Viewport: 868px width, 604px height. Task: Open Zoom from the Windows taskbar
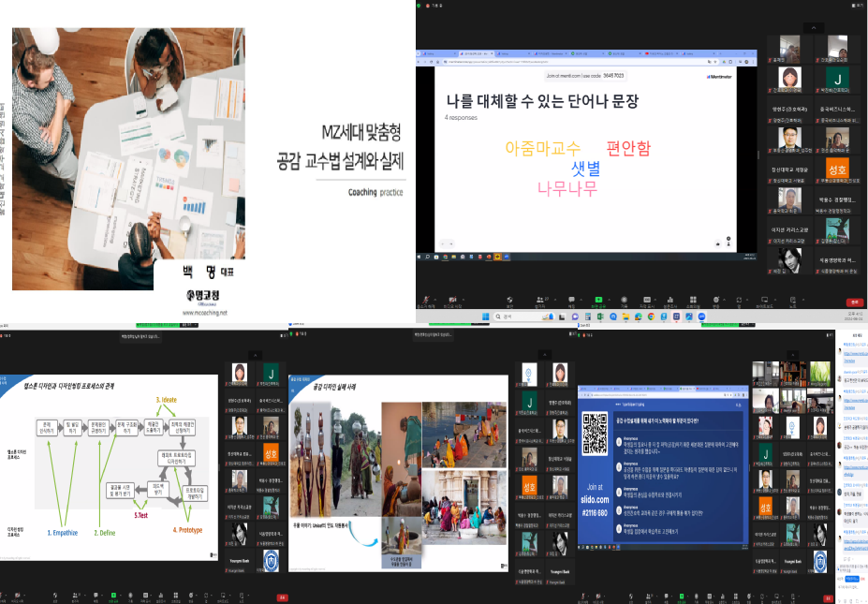pos(701,317)
